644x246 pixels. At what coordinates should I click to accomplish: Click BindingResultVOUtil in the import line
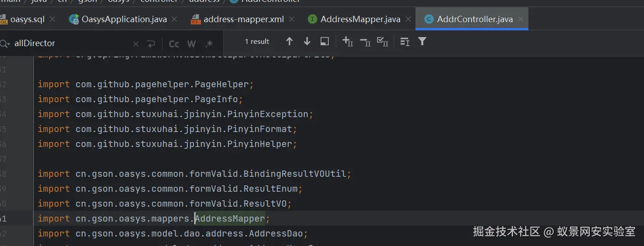(295, 174)
